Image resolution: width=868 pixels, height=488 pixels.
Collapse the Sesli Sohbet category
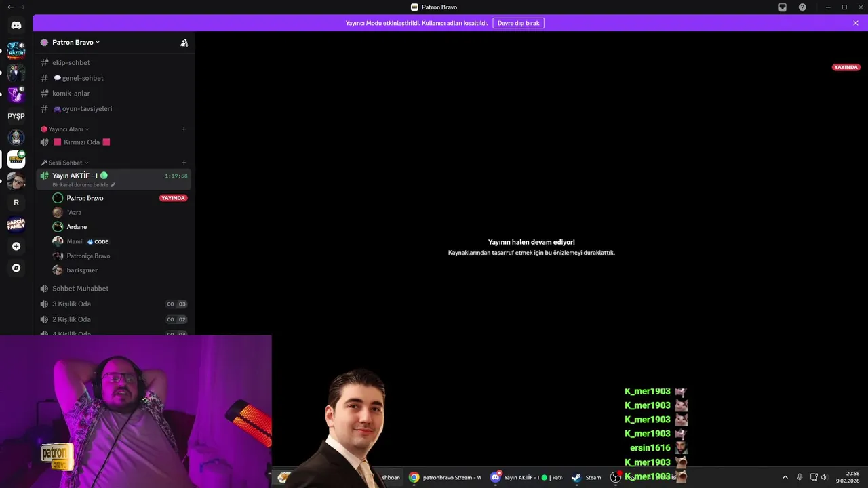tap(65, 163)
